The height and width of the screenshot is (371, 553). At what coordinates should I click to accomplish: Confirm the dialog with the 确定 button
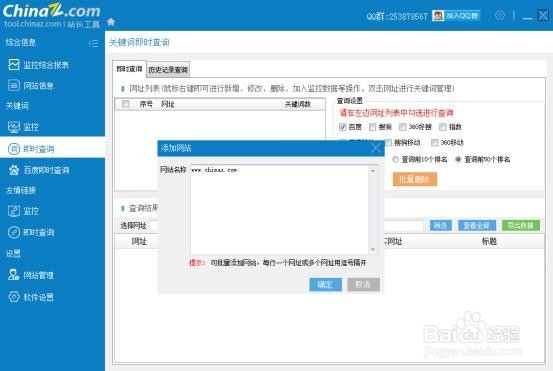click(326, 284)
